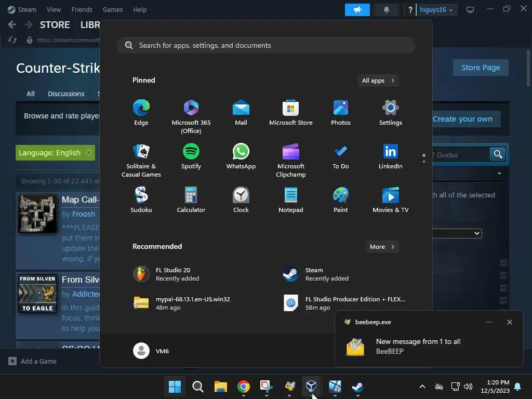Click Steam forward navigation arrow
The width and height of the screenshot is (532, 399).
pyautogui.click(x=29, y=24)
